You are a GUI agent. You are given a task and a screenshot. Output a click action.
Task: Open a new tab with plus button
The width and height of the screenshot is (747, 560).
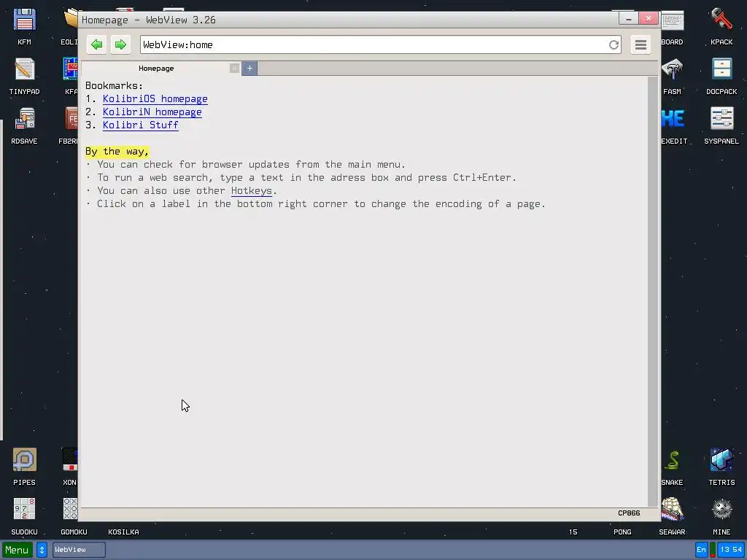pos(249,69)
